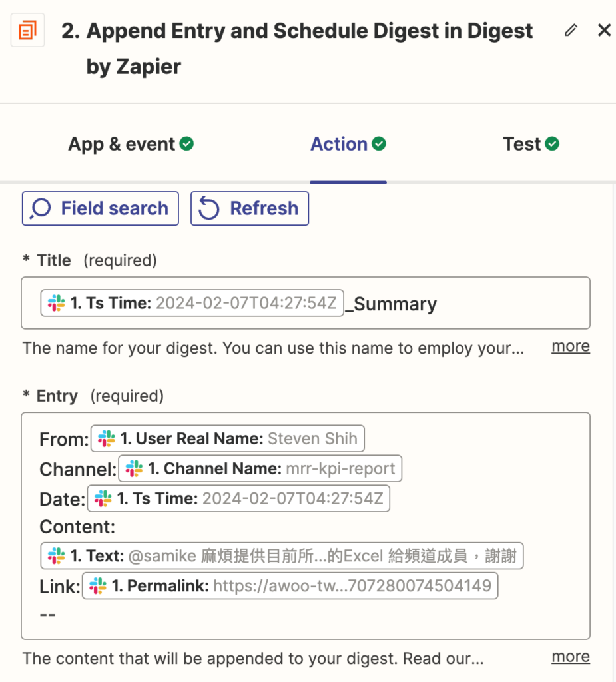Viewport: 616px width, 682px height.
Task: Click the magnifier icon in Field search
Action: [x=40, y=208]
